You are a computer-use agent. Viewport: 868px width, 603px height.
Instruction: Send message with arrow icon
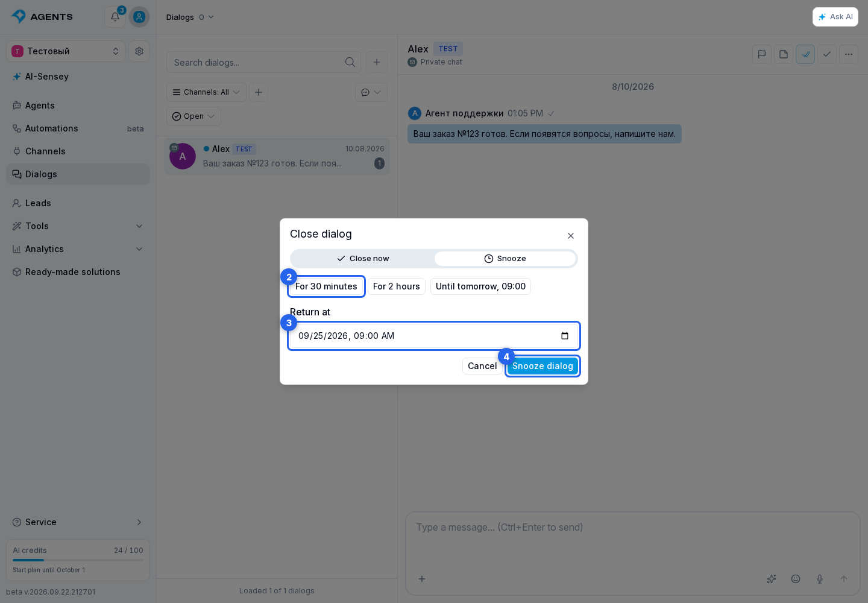844,579
